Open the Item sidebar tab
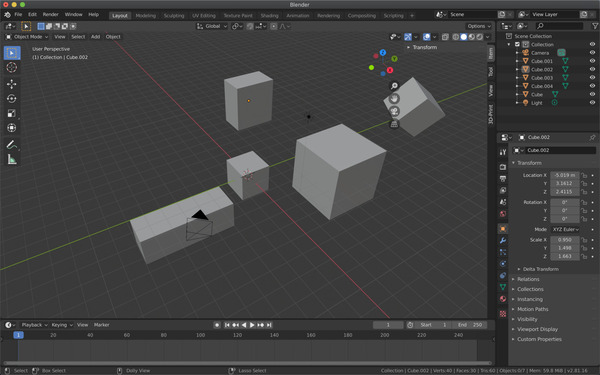Screen dimensions: 600x375 coord(491,53)
